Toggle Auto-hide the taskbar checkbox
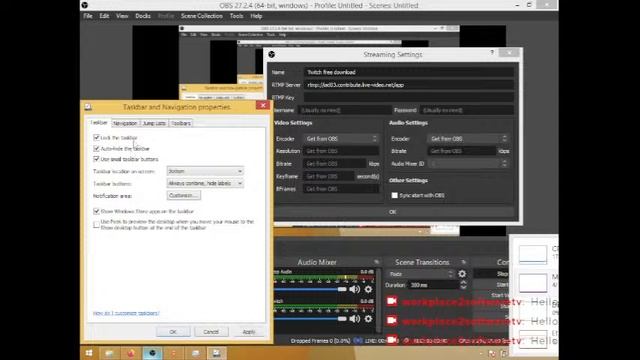640x360 pixels. [x=96, y=149]
